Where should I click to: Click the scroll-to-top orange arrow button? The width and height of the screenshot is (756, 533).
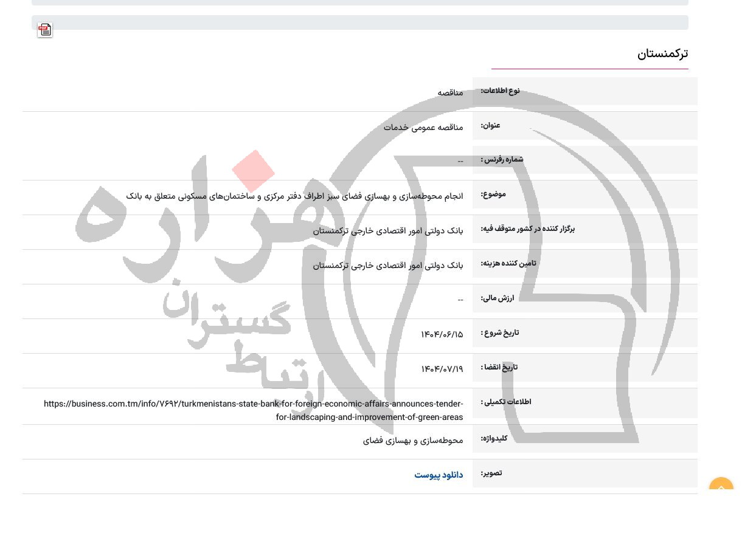[721, 487]
